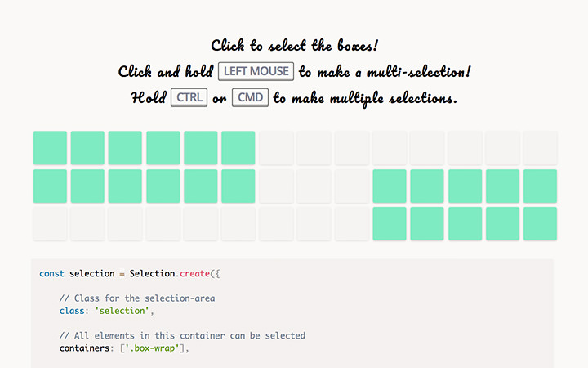Click the CTRL key label
This screenshot has width=588, height=368.
189,98
